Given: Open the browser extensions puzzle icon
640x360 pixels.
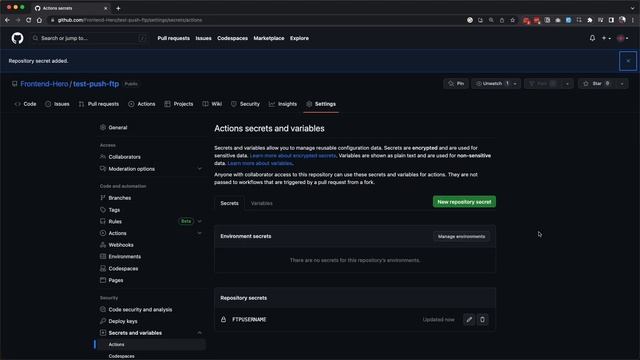Looking at the screenshot, I should pyautogui.click(x=590, y=20).
